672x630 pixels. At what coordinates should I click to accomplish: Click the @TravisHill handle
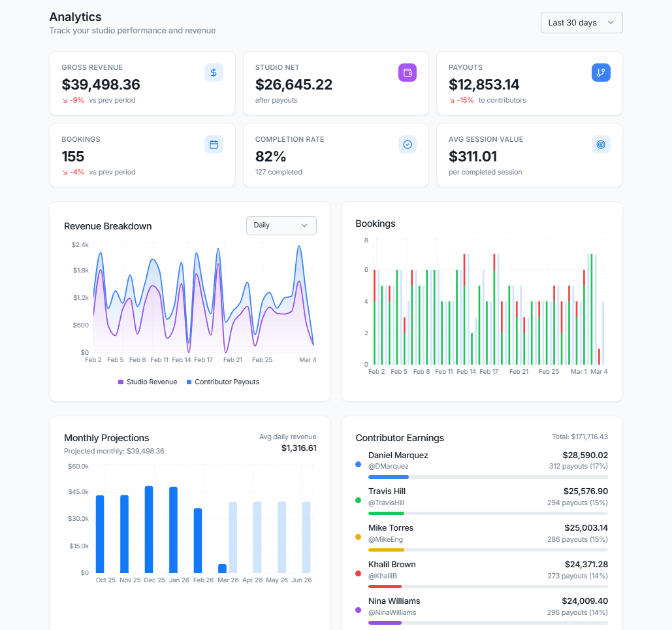pos(386,503)
